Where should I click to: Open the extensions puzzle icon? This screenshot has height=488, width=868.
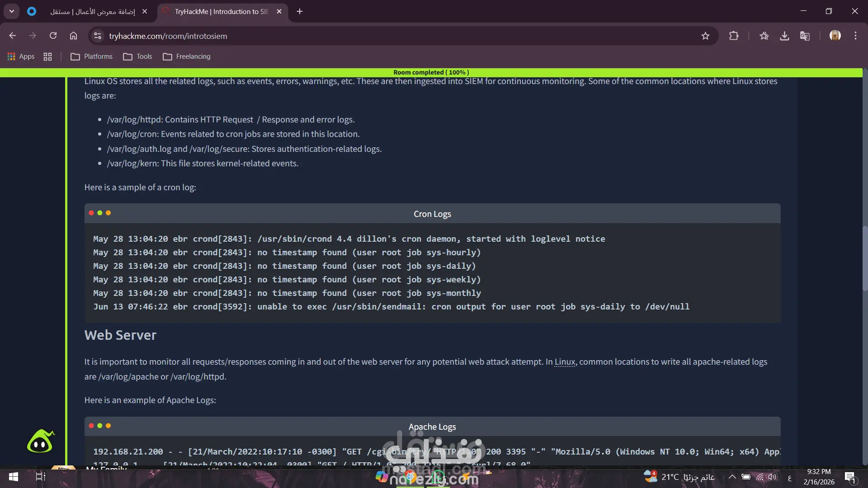tap(734, 36)
